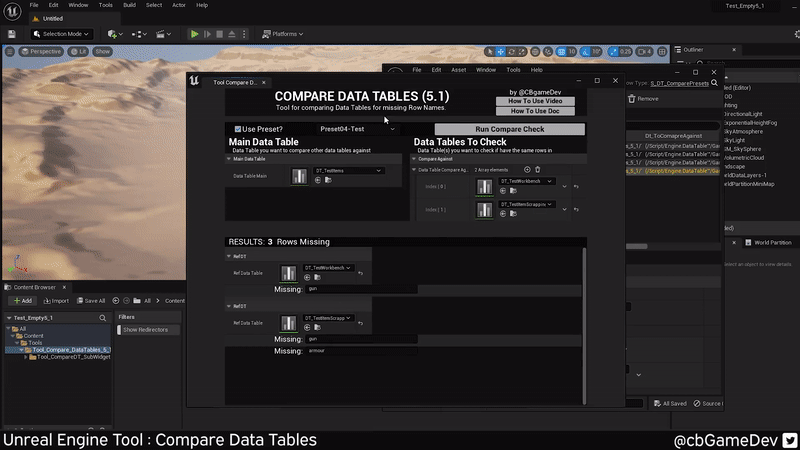Click the Save level floppy disk icon
This screenshot has width=800, height=450.
[12, 34]
